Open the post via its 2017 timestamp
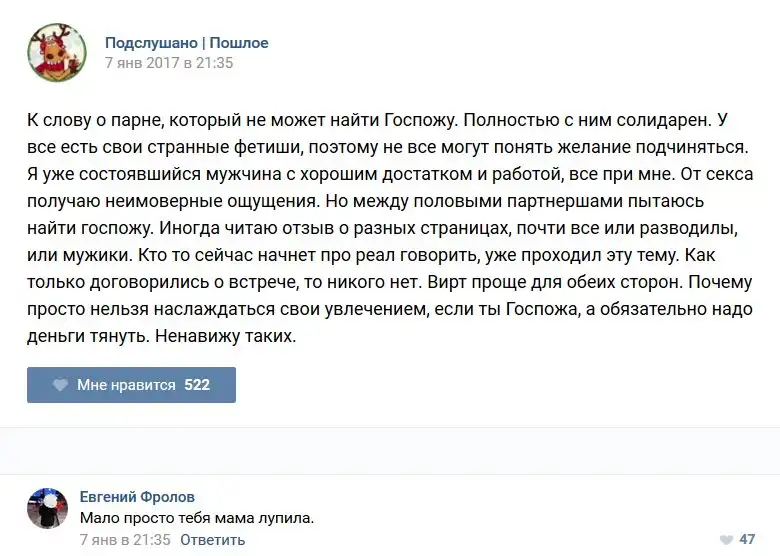Viewport: 780px width, 556px height. click(x=169, y=62)
